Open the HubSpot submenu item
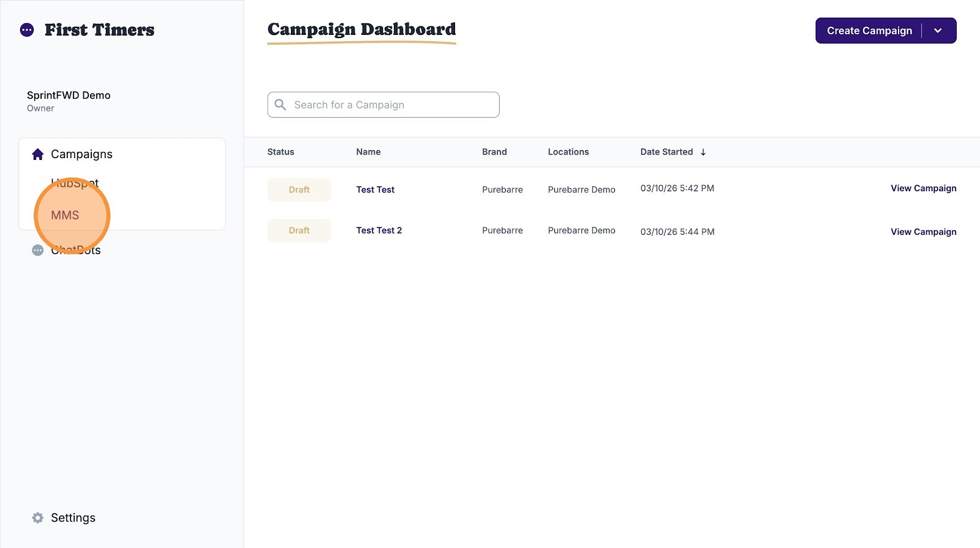980x548 pixels. tap(75, 183)
